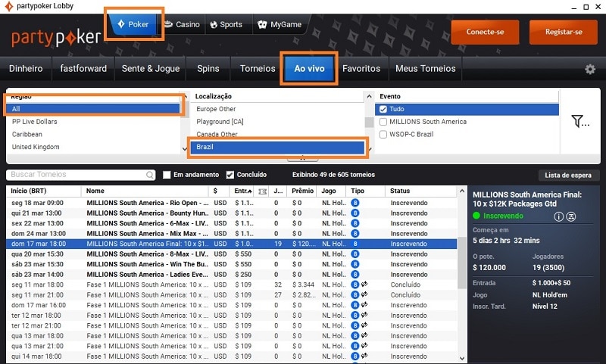Select PP Live Dollars region
This screenshot has width=606, height=364.
point(93,122)
